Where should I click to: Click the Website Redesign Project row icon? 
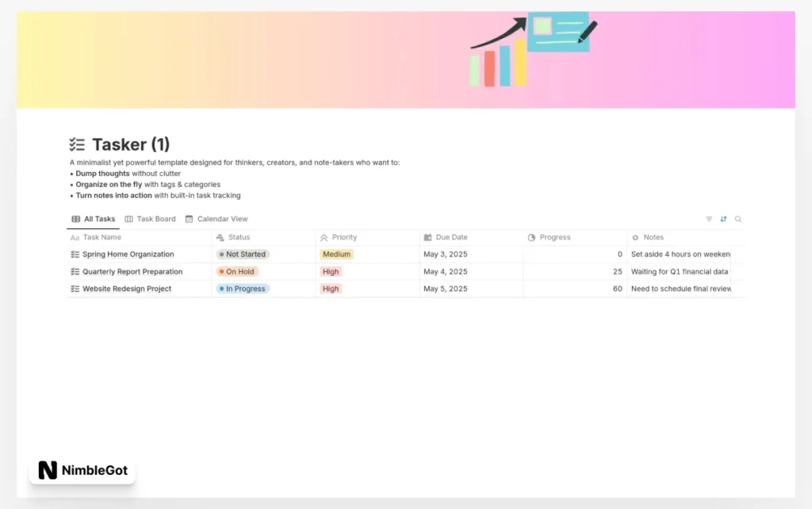(75, 289)
